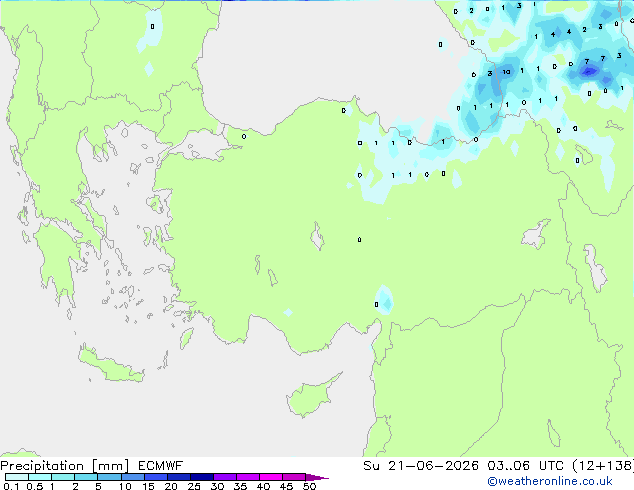Click the 0.5–1 mm legend color swatch
This screenshot has width=634, height=490.
pos(40,477)
